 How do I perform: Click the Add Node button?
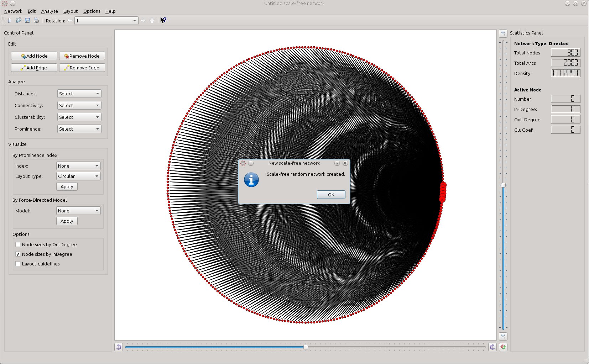[34, 56]
